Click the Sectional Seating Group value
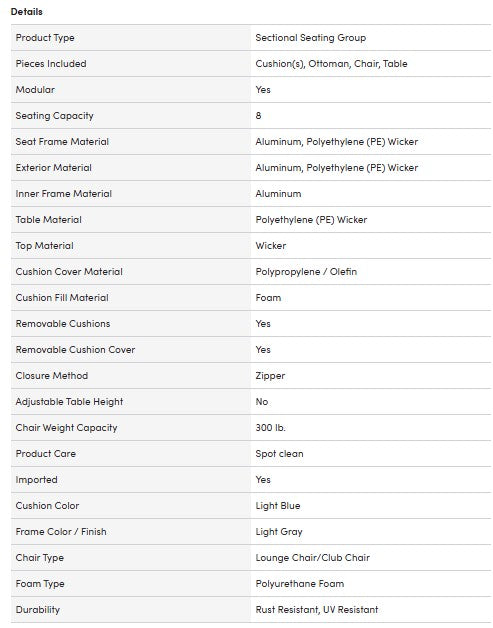Viewport: 493px width, 628px height. [311, 38]
